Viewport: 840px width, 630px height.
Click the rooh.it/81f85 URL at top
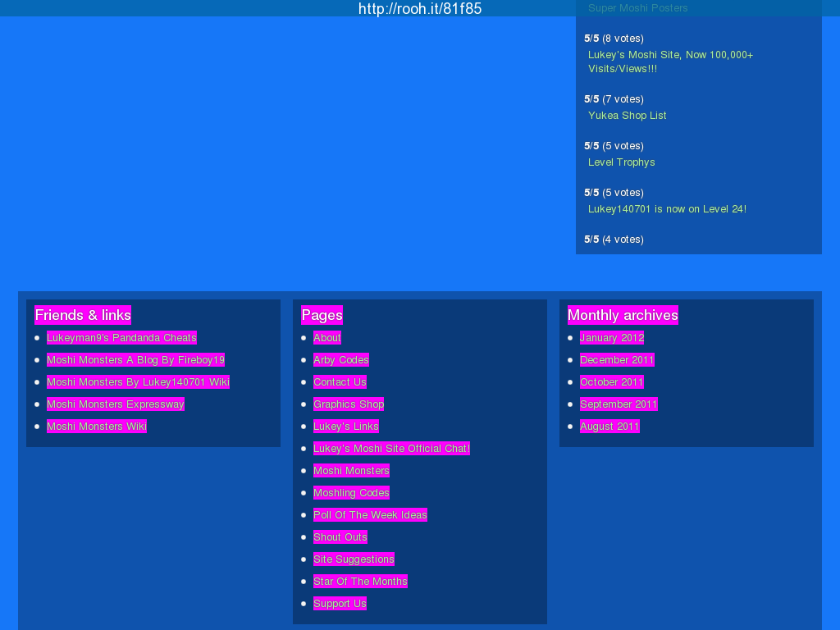420,9
